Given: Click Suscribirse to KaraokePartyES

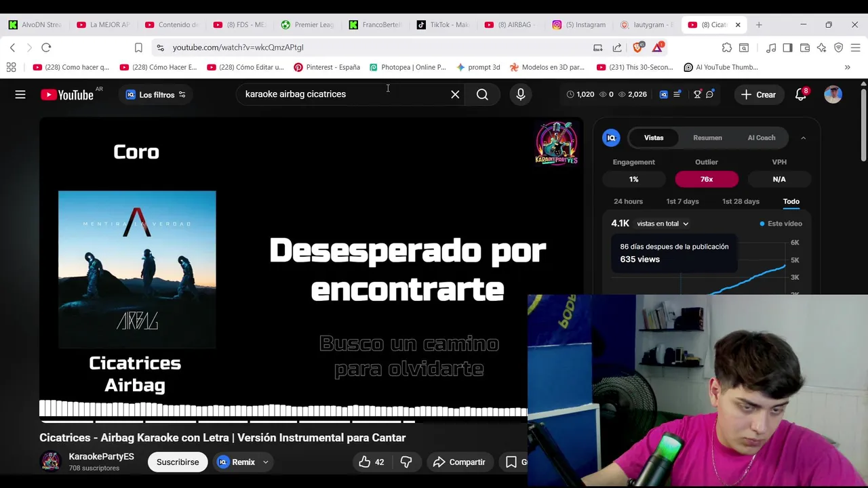Looking at the screenshot, I should 178,462.
